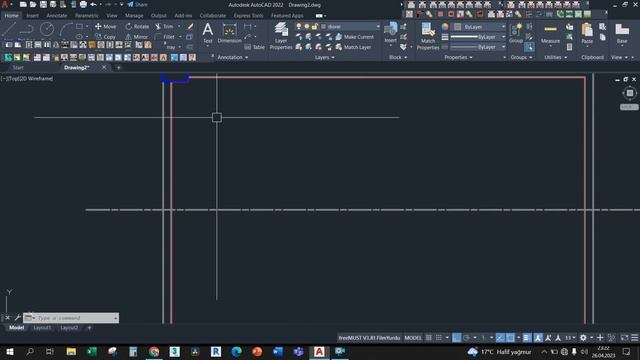Switch to Layout1 tab
640x360 pixels.
[42, 328]
